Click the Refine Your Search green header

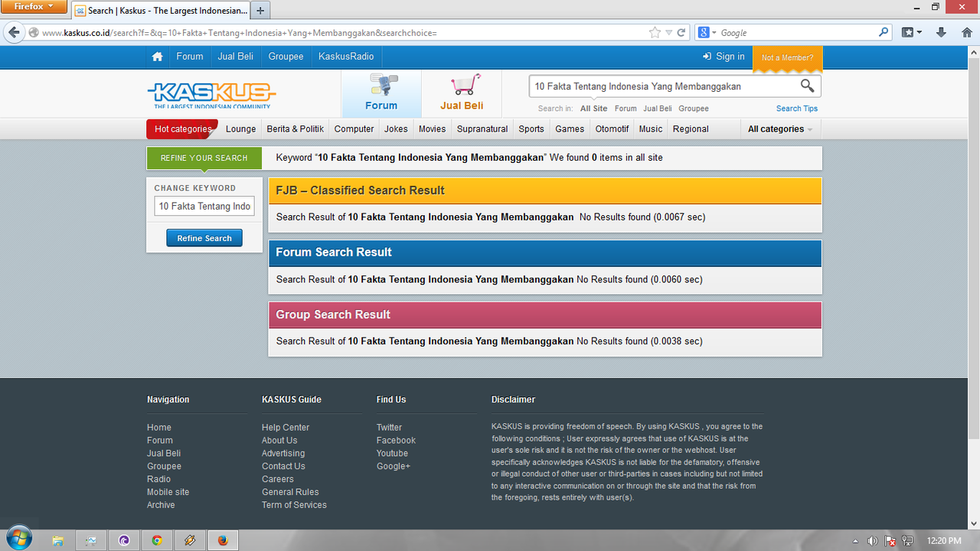coord(204,158)
